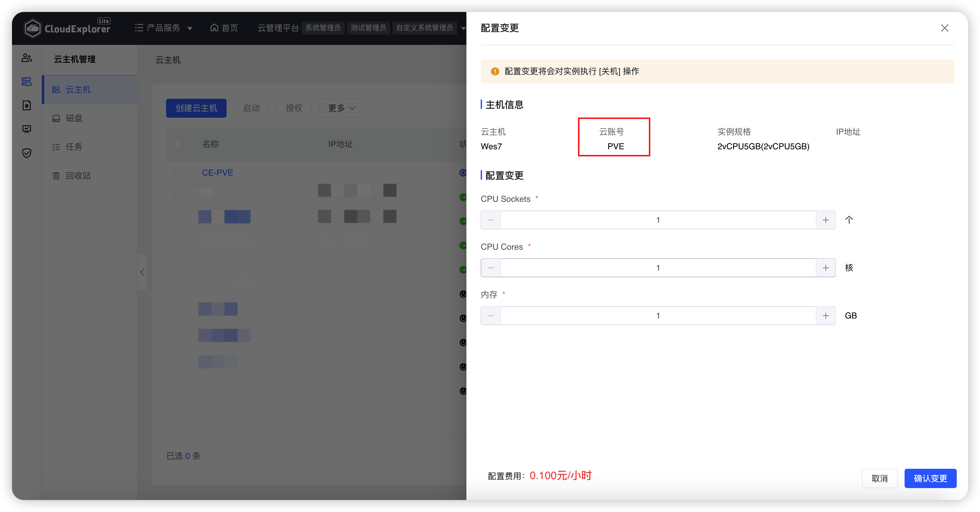
Task: Click the PVE cloud account value
Action: [x=616, y=147]
